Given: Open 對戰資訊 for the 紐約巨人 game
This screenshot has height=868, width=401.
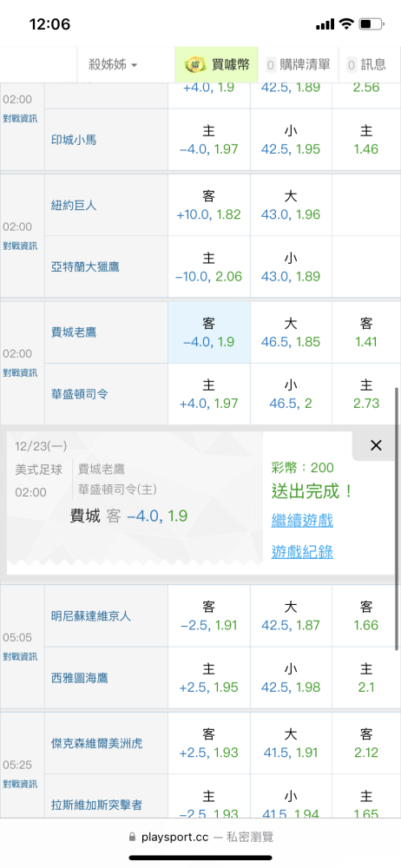Looking at the screenshot, I should (x=20, y=246).
